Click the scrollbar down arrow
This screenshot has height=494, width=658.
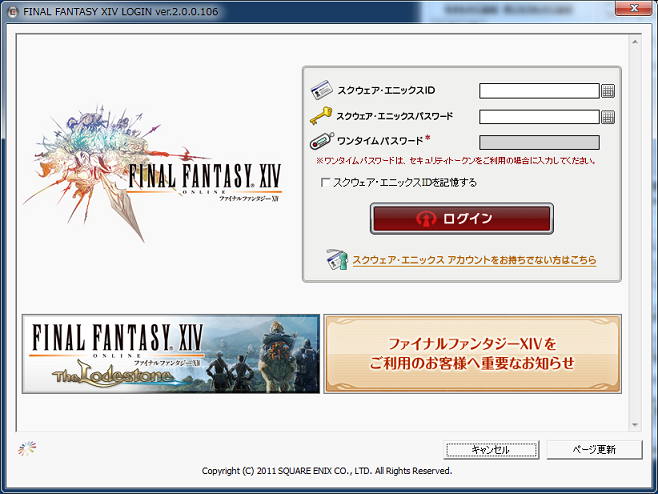coord(635,425)
